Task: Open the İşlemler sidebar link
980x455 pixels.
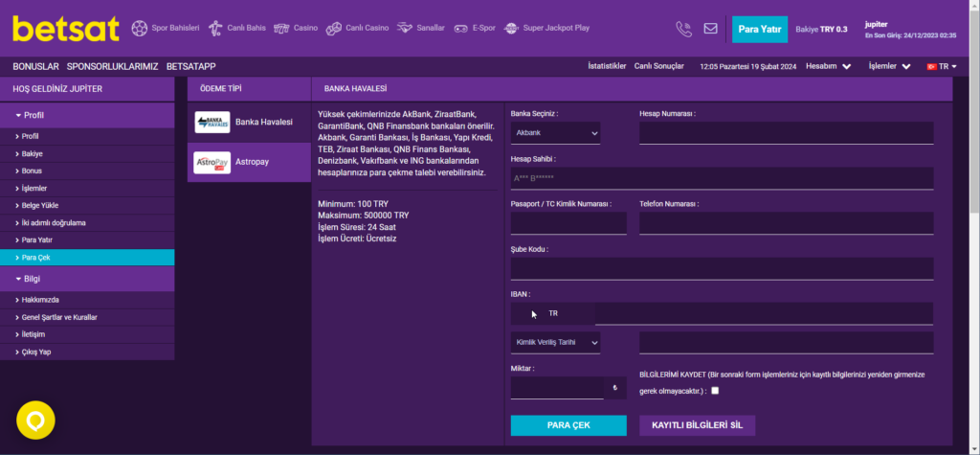Action: 87,189
